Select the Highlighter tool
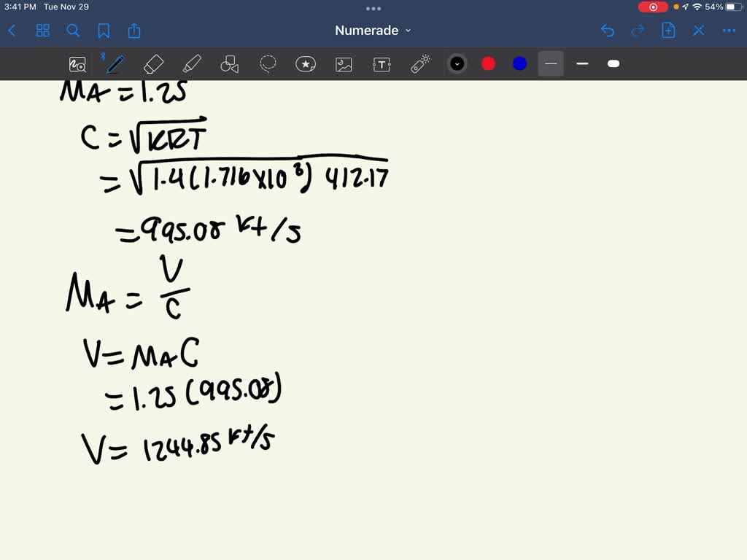747x560 pixels. [191, 64]
